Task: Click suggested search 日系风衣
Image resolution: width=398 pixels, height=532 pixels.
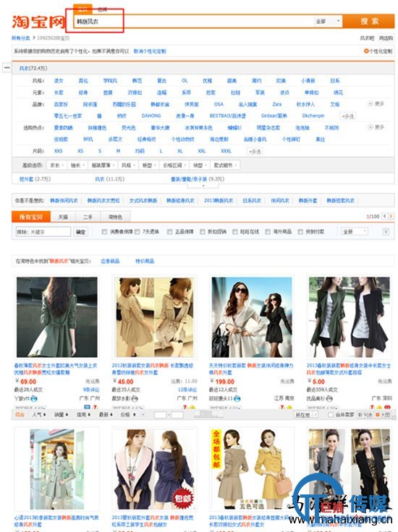Action: (252, 200)
